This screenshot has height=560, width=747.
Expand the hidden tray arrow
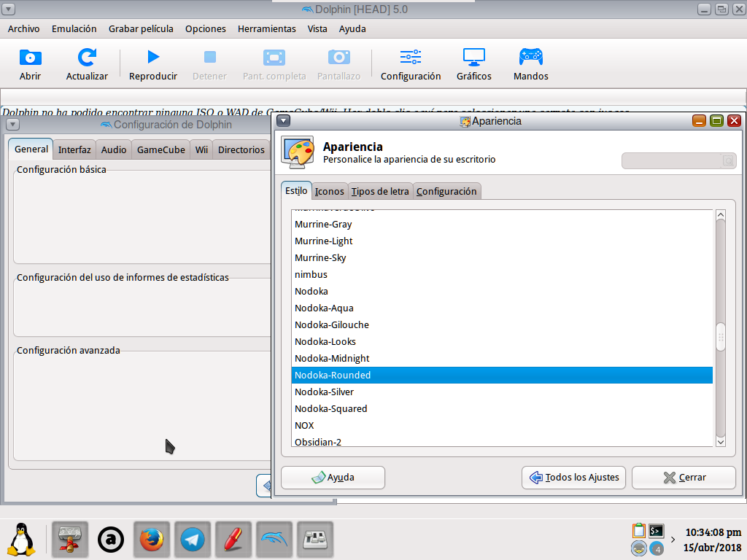[673, 540]
